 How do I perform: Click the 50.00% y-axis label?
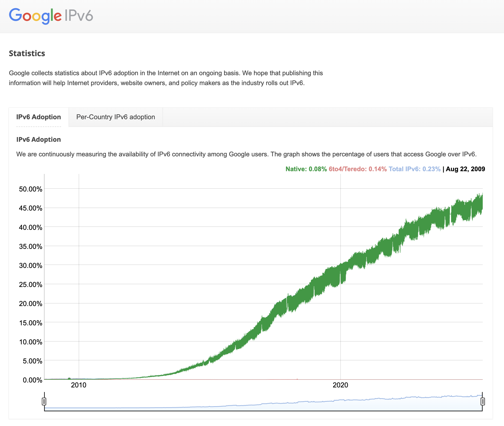pos(31,189)
